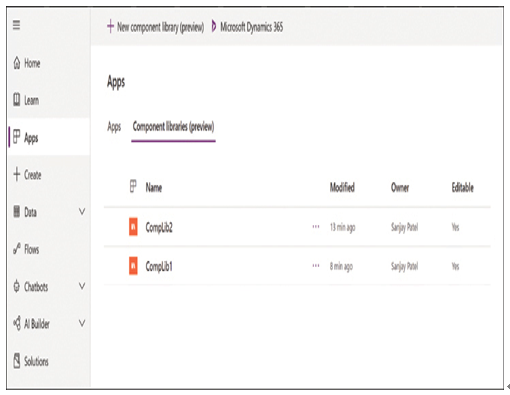This screenshot has width=510, height=395.
Task: Open the Learn section in sidebar
Action: pos(26,100)
